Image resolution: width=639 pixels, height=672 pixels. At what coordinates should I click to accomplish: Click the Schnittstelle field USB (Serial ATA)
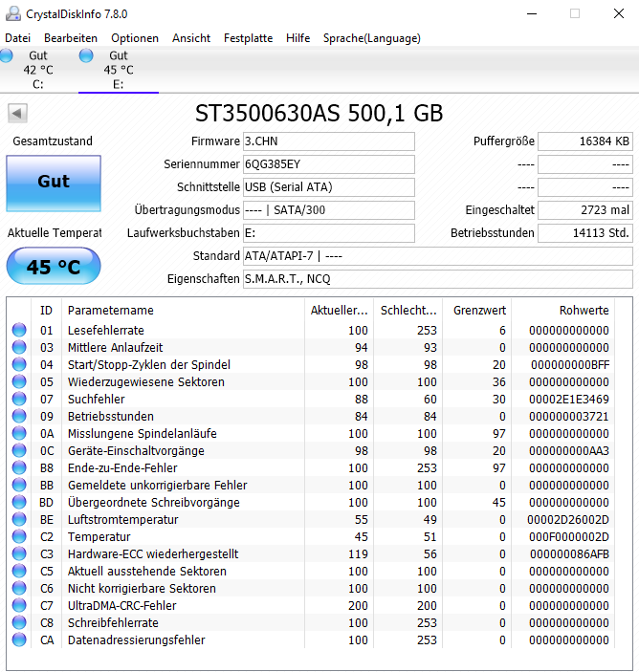click(329, 187)
